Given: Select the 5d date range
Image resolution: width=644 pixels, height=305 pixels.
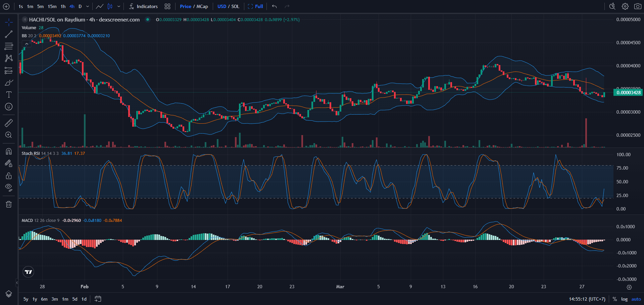Looking at the screenshot, I should point(75,299).
